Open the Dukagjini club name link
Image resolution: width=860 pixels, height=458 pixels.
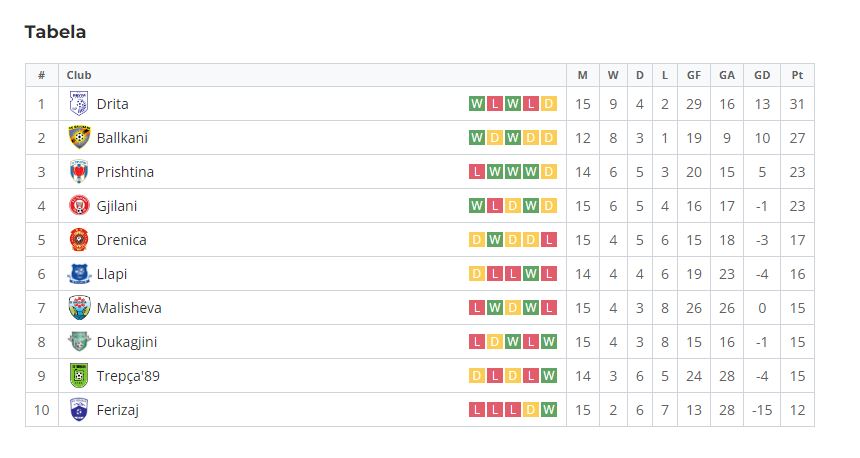(x=127, y=342)
